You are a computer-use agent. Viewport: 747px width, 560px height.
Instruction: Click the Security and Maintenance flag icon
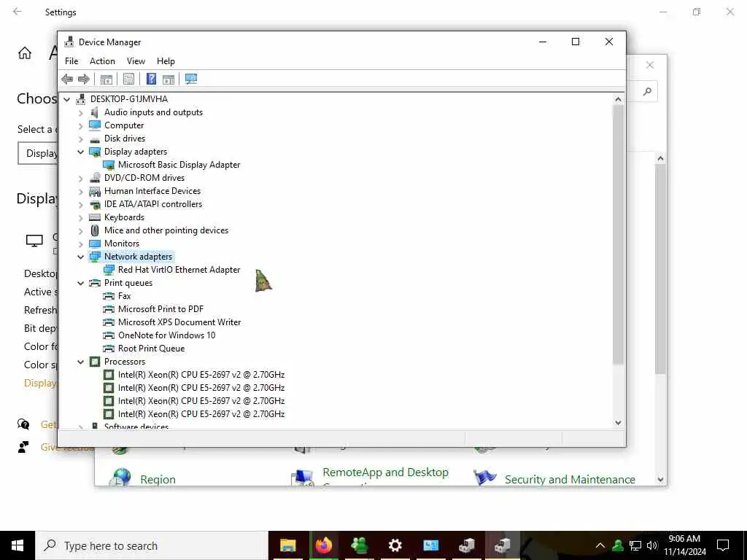[x=485, y=477]
